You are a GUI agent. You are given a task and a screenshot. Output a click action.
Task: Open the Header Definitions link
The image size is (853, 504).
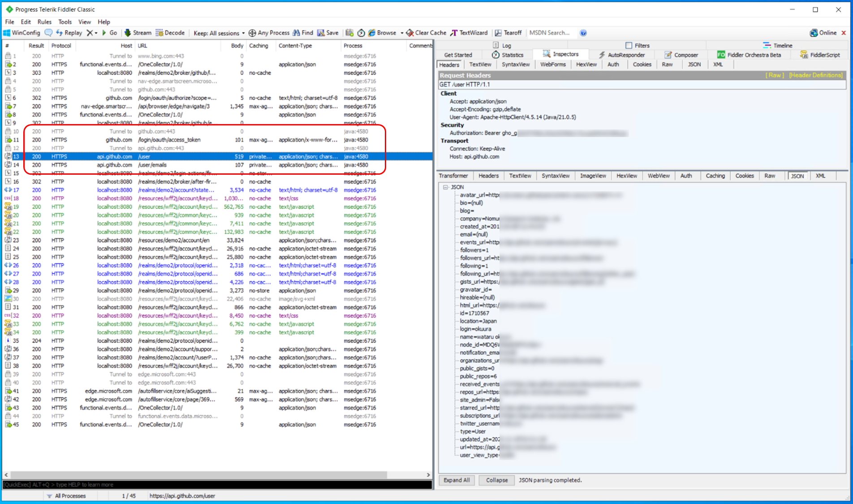[816, 75]
